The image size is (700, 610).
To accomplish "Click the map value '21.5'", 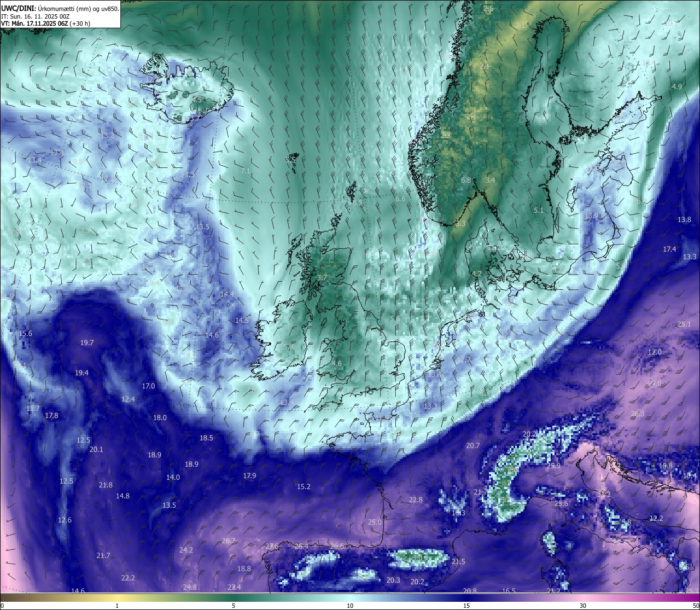I will 458,562.
